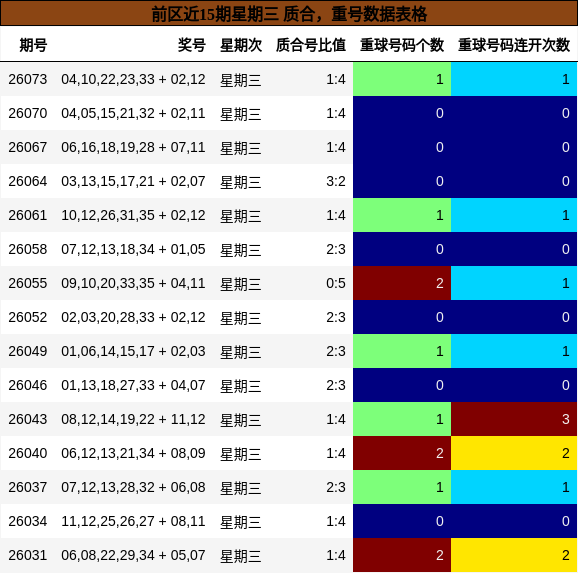Click the 0:5 ratio in row 26055

(x=336, y=283)
